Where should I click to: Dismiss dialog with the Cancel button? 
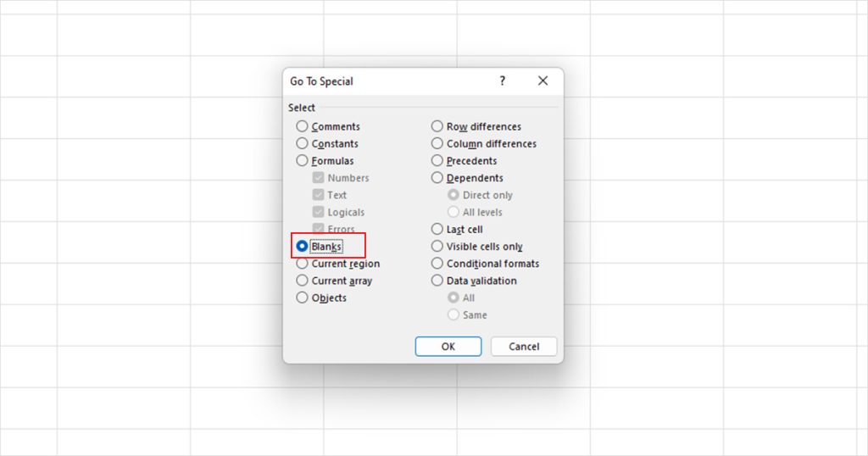[x=524, y=347]
